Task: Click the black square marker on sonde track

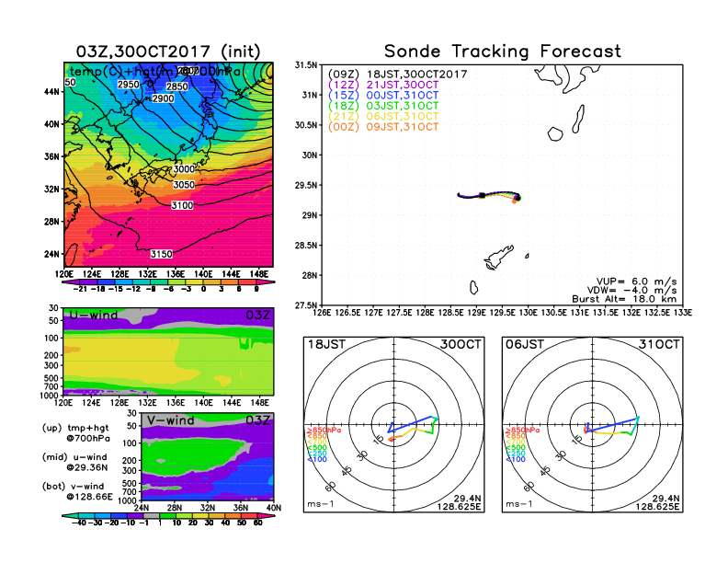Action: [483, 196]
